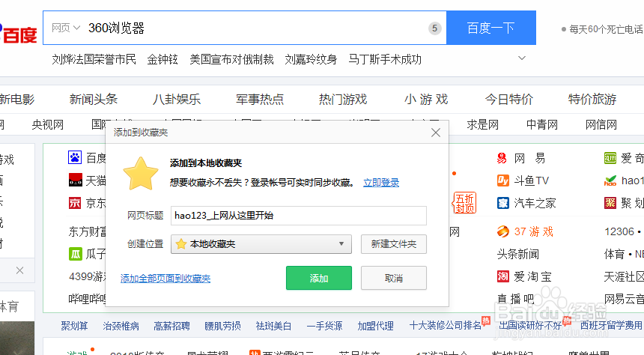Image resolution: width=644 pixels, height=355 pixels.
Task: Click the 爱淘宝 red icon
Action: tap(503, 276)
